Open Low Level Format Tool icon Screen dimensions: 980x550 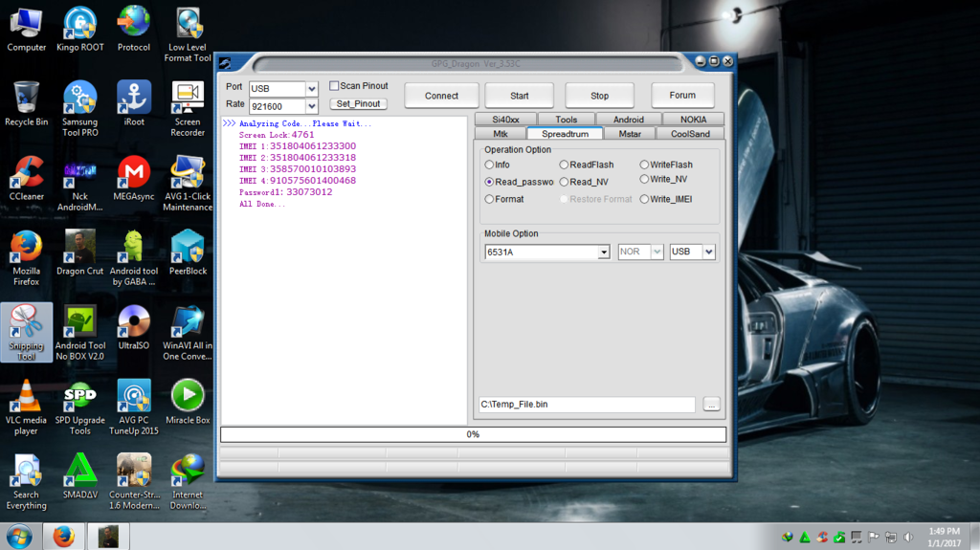coord(188,25)
